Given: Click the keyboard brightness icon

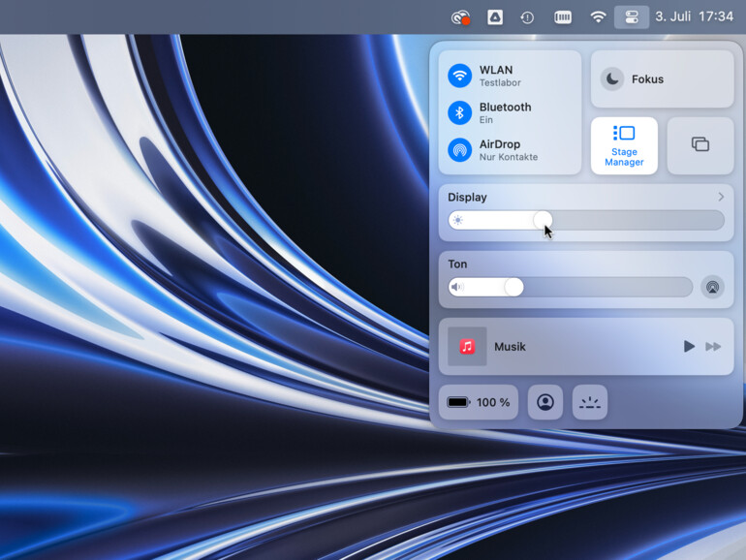Looking at the screenshot, I should (590, 402).
